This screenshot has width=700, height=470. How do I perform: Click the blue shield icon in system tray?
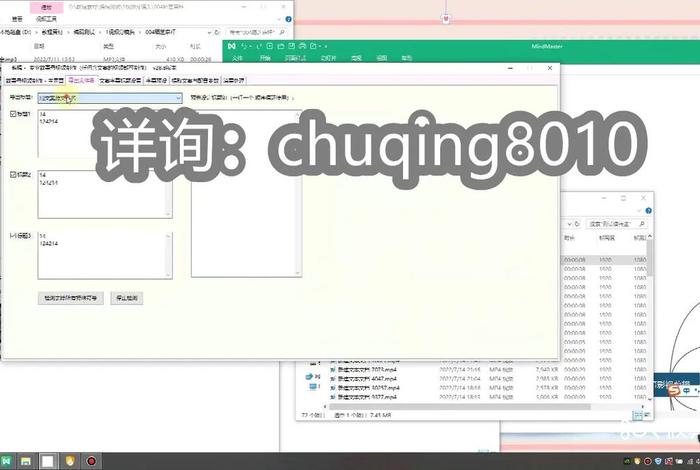point(658,461)
